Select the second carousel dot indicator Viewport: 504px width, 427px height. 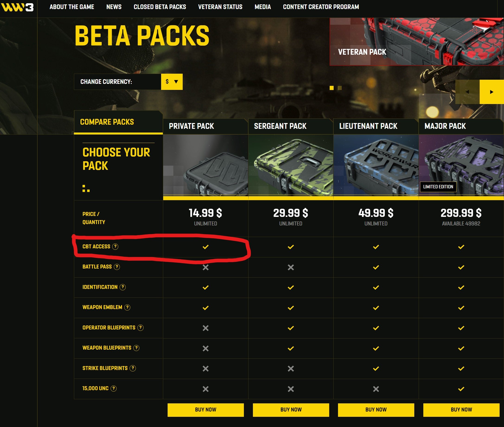[x=340, y=88]
